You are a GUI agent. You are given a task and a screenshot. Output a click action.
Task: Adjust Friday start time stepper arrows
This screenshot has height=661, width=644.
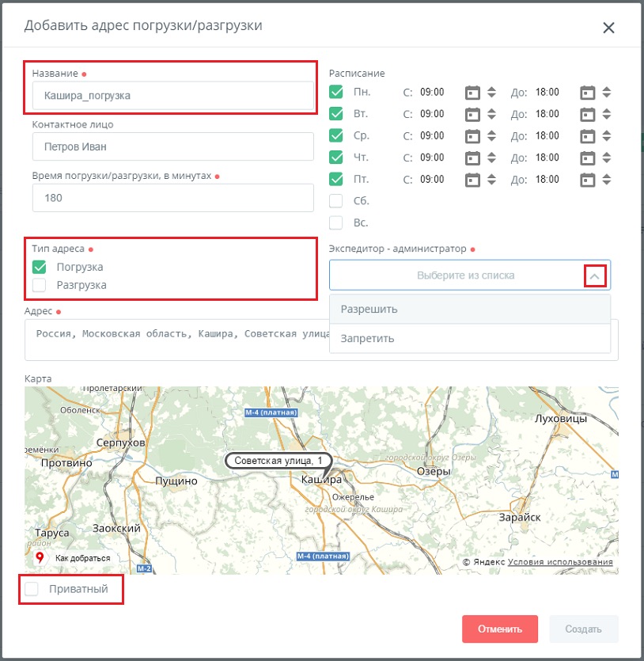[491, 180]
